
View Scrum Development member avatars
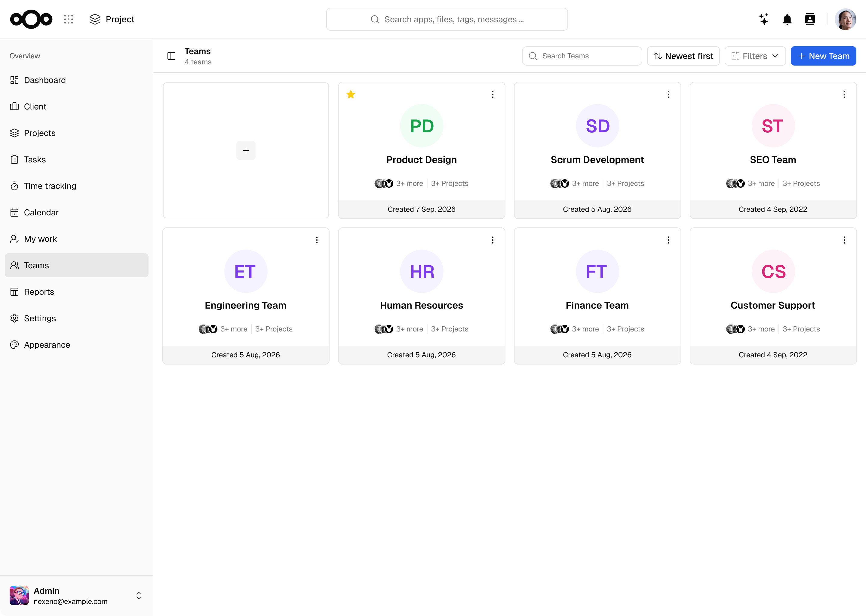[560, 183]
